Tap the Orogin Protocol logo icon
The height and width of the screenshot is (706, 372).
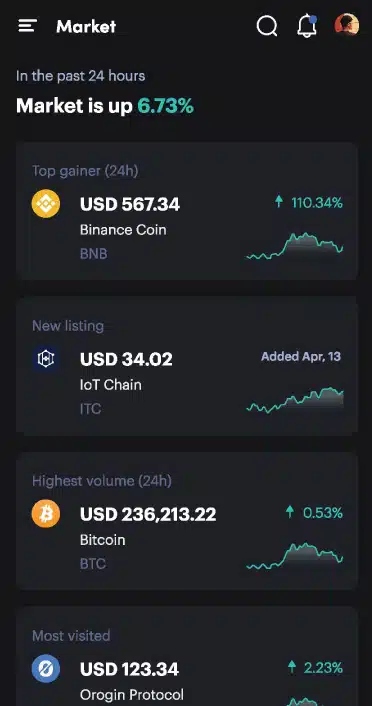45,669
